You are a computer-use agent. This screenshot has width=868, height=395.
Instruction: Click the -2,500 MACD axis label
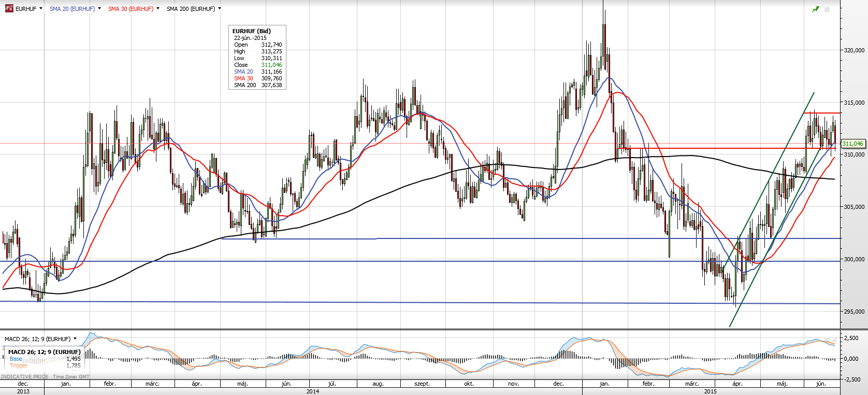[851, 379]
